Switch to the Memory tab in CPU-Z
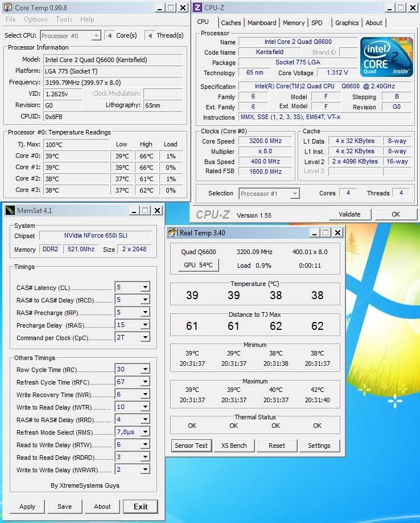 click(294, 23)
